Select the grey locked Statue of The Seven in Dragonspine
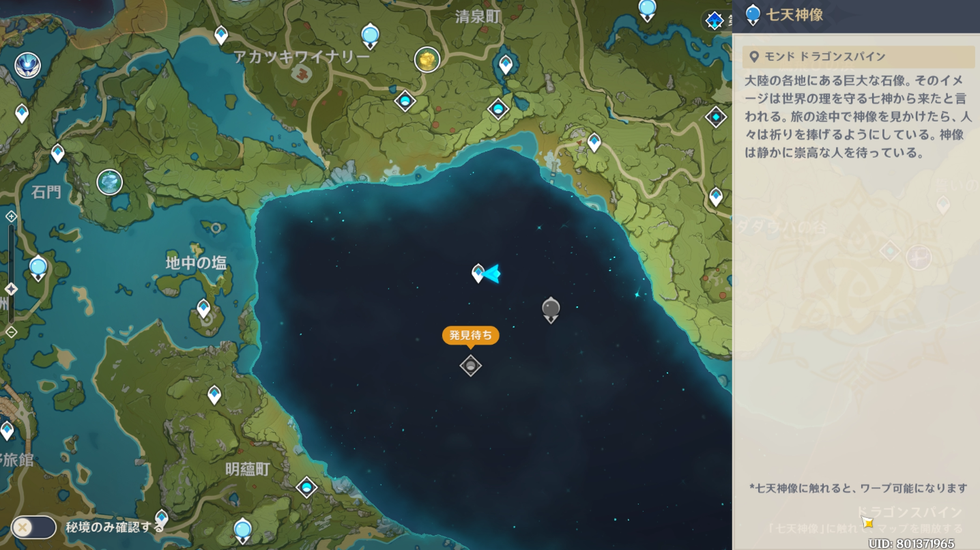The width and height of the screenshot is (980, 550). click(x=551, y=310)
